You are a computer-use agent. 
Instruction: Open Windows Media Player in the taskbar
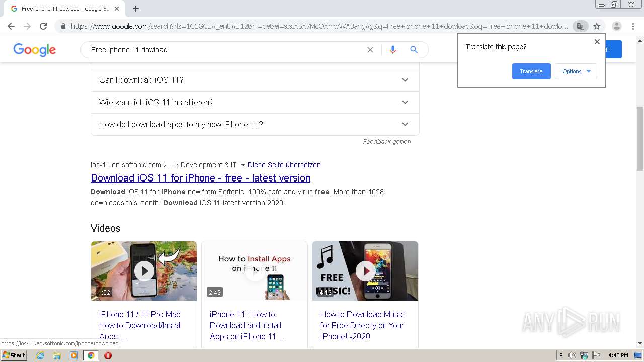74,355
